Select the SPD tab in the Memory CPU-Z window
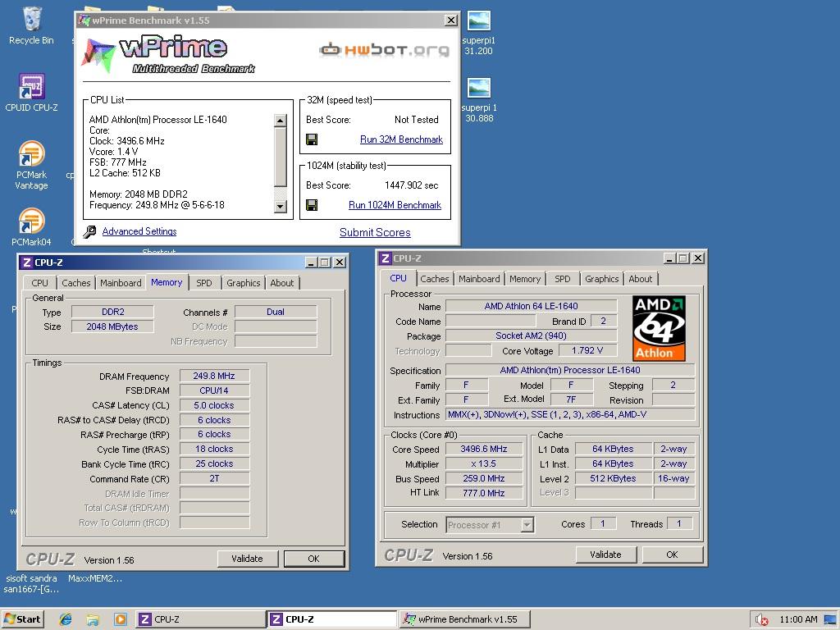Viewport: 840px width, 630px height. click(x=204, y=283)
